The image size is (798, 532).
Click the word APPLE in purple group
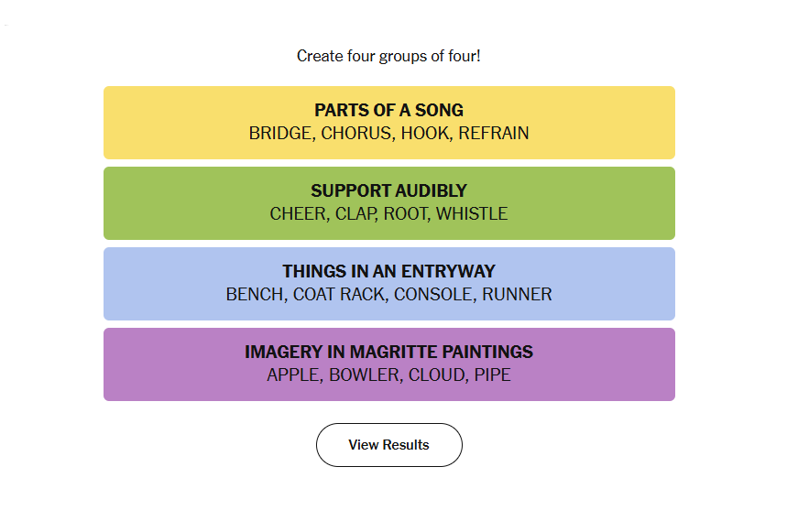coord(295,375)
